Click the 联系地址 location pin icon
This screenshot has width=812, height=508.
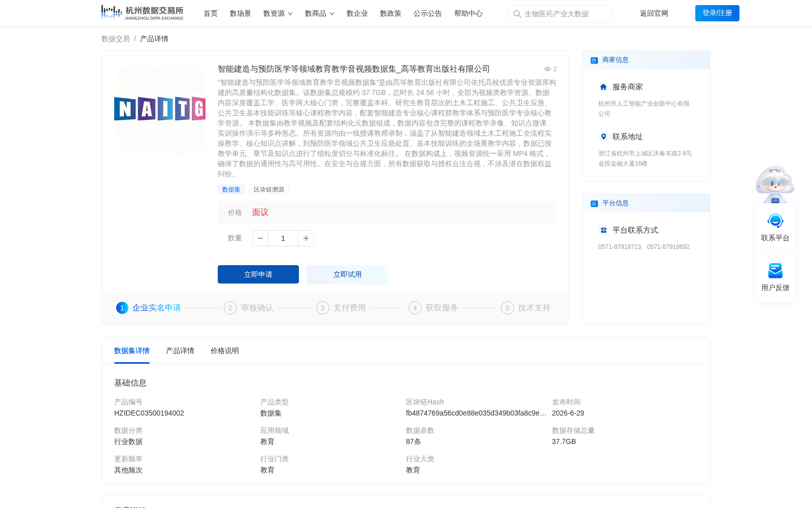[x=603, y=137]
